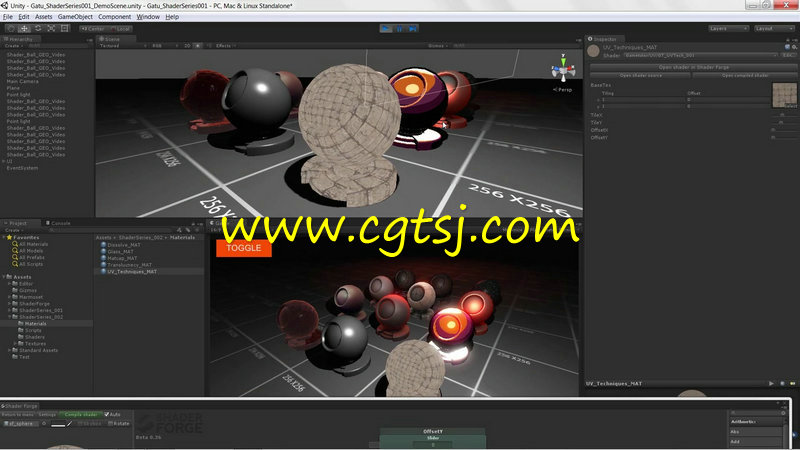
Task: Start Play mode with the Play button
Action: (x=386, y=29)
